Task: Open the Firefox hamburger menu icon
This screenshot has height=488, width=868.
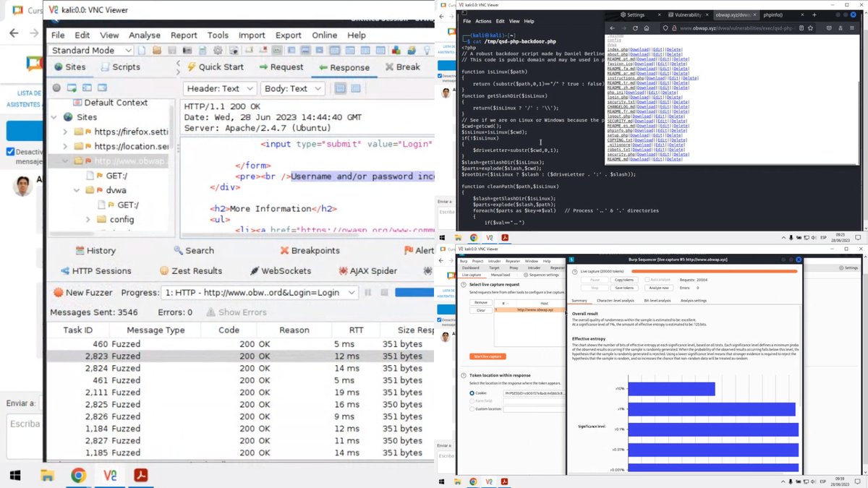Action: pyautogui.click(x=852, y=28)
